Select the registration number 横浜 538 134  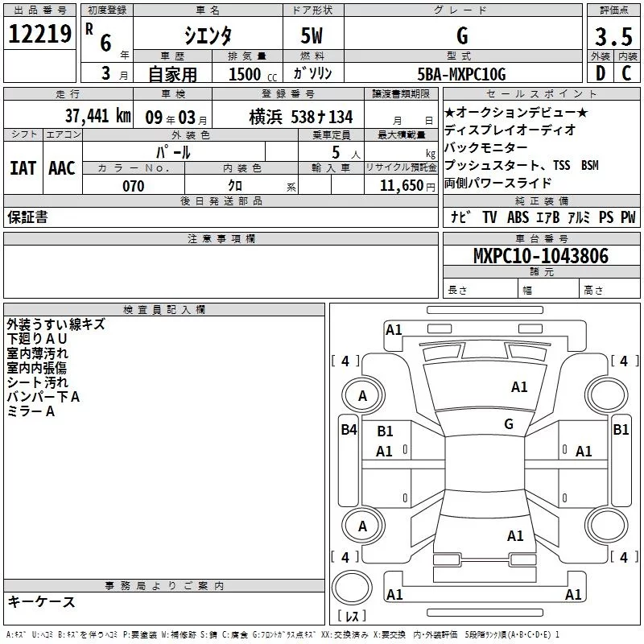[301, 117]
